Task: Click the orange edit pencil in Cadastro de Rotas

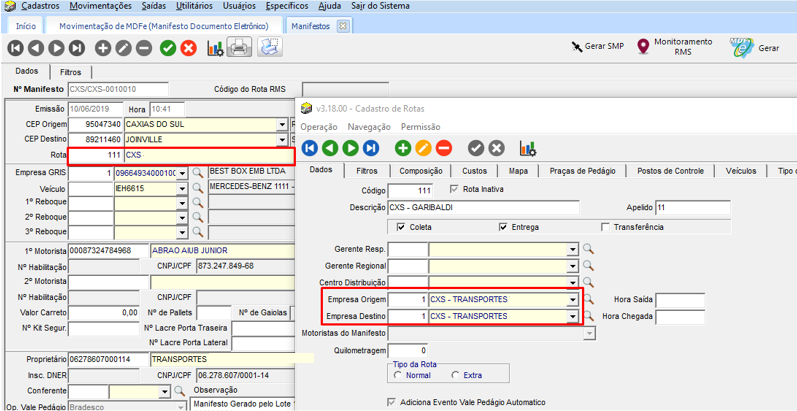Action: coord(423,148)
